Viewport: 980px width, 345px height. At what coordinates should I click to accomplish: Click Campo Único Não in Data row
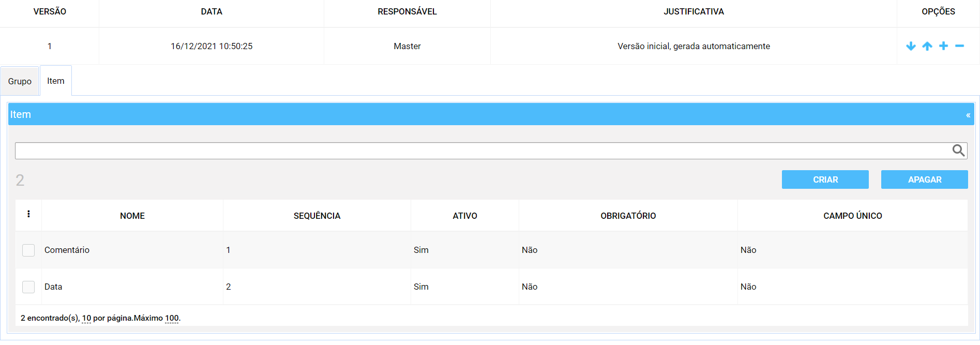pyautogui.click(x=748, y=287)
